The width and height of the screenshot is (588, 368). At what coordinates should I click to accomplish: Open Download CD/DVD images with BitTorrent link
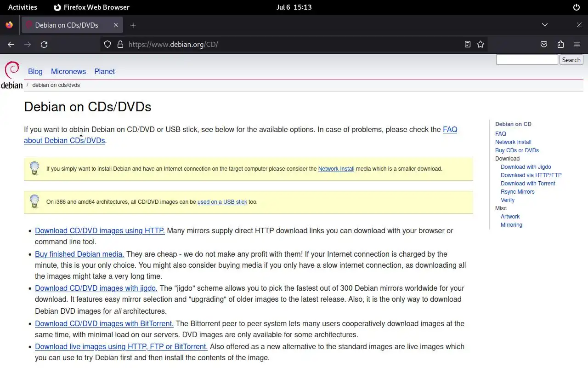click(x=104, y=324)
